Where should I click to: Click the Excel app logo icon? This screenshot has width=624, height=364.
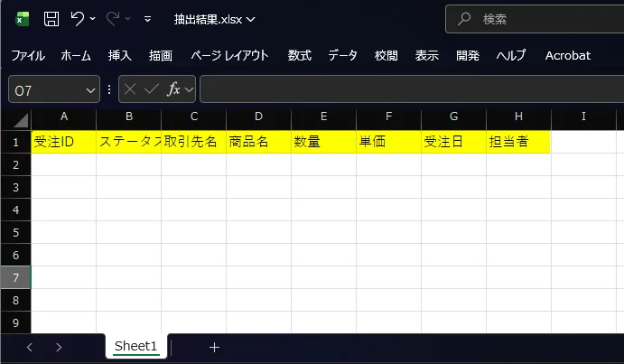point(23,18)
